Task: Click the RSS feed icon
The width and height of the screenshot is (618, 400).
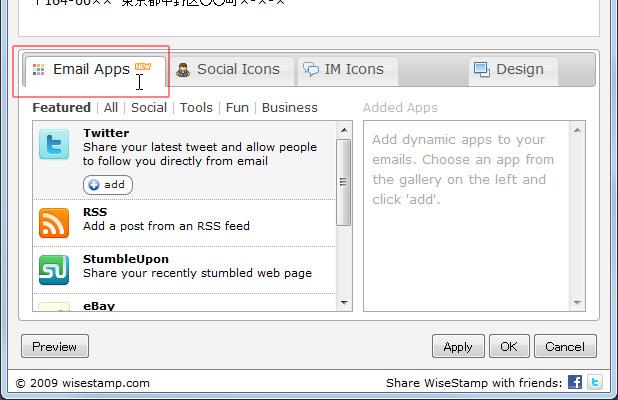Action: click(54, 223)
